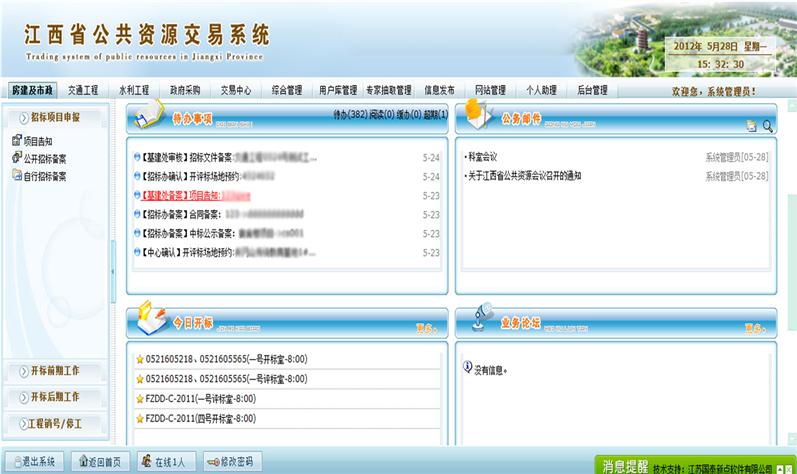This screenshot has height=474, width=797.
Task: Click the 自行招标备案 sidebar link text
Action: 45,176
